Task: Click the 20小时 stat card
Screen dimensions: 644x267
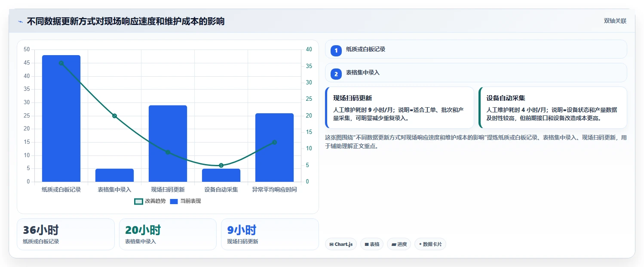Action: pyautogui.click(x=168, y=234)
